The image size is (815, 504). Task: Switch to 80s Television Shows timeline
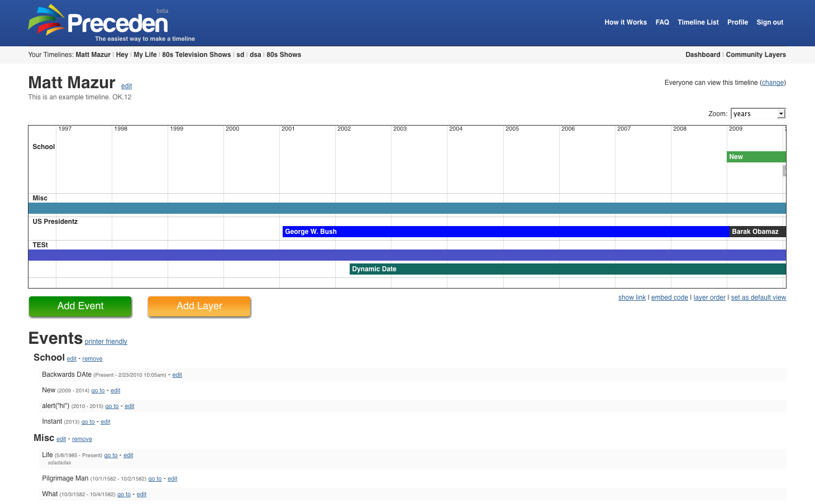click(x=196, y=55)
